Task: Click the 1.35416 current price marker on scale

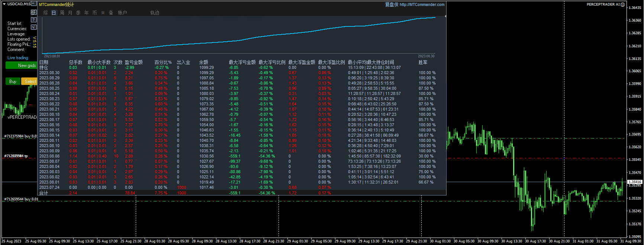Action: click(x=635, y=182)
